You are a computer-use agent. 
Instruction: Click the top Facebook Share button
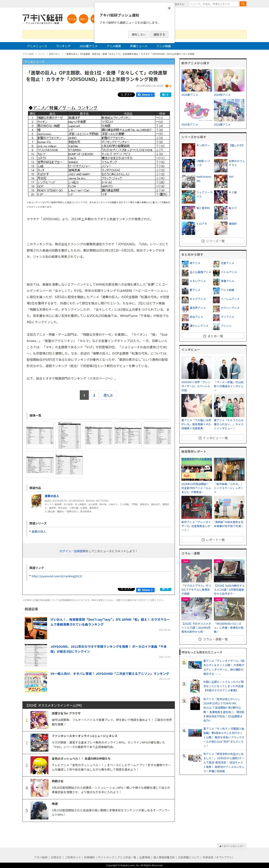[x=145, y=95]
